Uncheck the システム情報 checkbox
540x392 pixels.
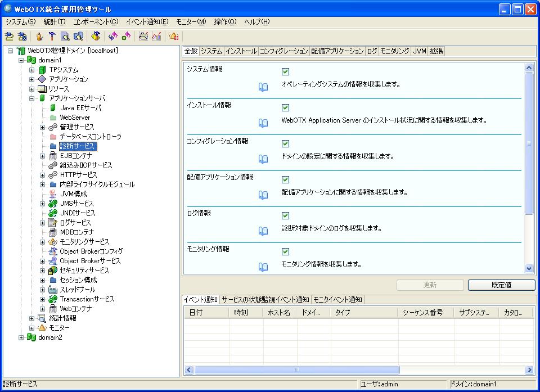coord(285,71)
